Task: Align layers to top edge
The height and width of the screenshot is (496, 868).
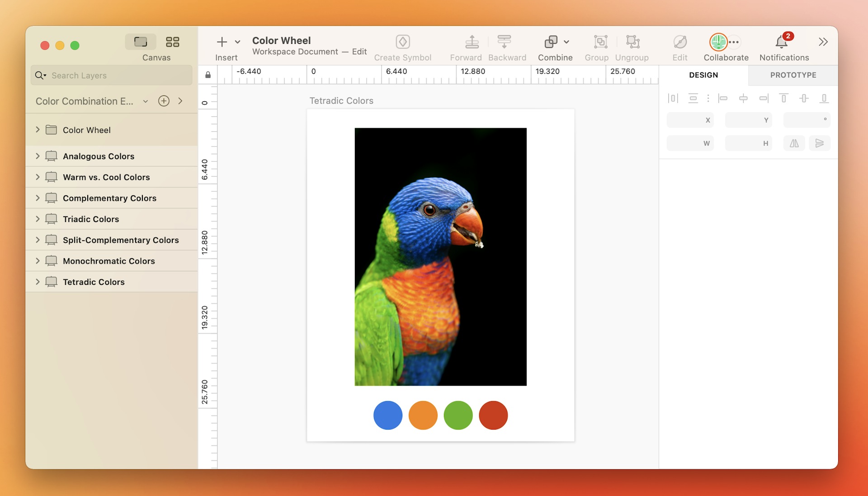Action: [x=784, y=98]
